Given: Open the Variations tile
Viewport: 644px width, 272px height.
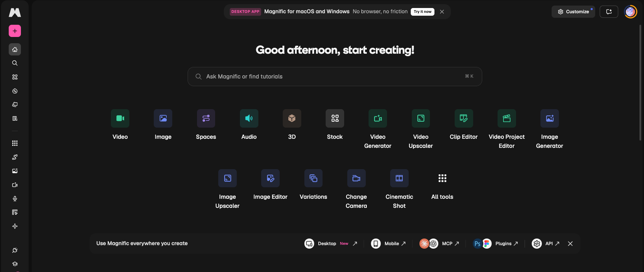Looking at the screenshot, I should point(313,185).
